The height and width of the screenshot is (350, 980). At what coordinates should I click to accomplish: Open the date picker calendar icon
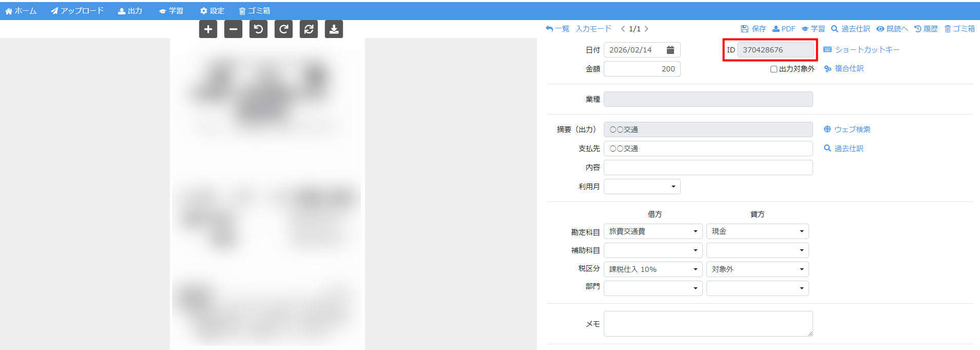pos(670,50)
